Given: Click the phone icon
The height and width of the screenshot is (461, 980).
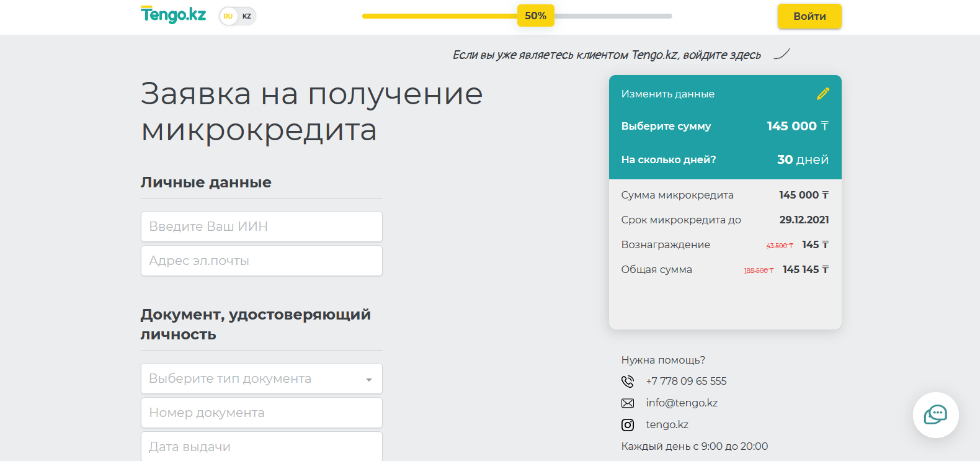Looking at the screenshot, I should click(x=628, y=381).
